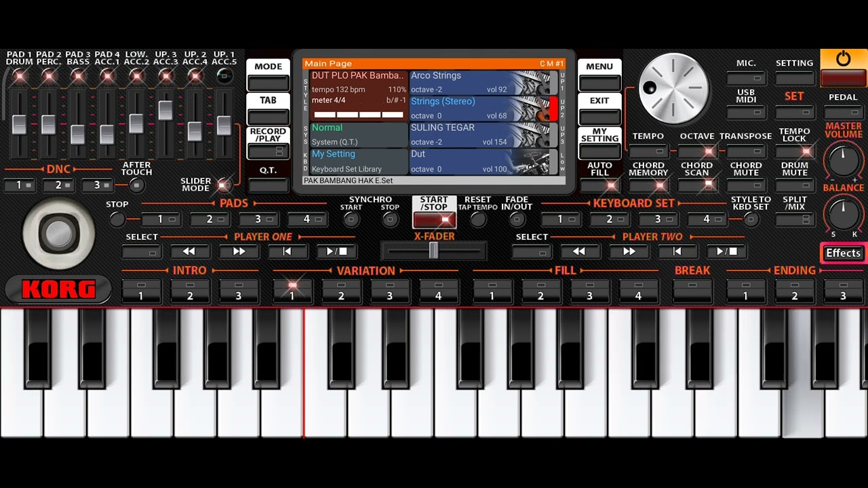Viewport: 868px width, 488px height.
Task: Fast forward Player One
Action: (x=239, y=251)
